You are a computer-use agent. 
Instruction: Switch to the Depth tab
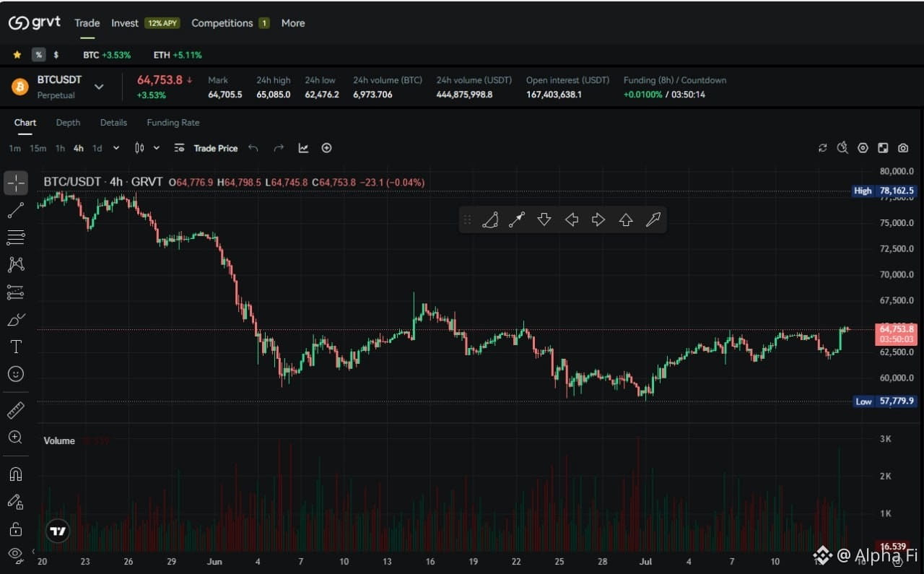[x=68, y=123]
